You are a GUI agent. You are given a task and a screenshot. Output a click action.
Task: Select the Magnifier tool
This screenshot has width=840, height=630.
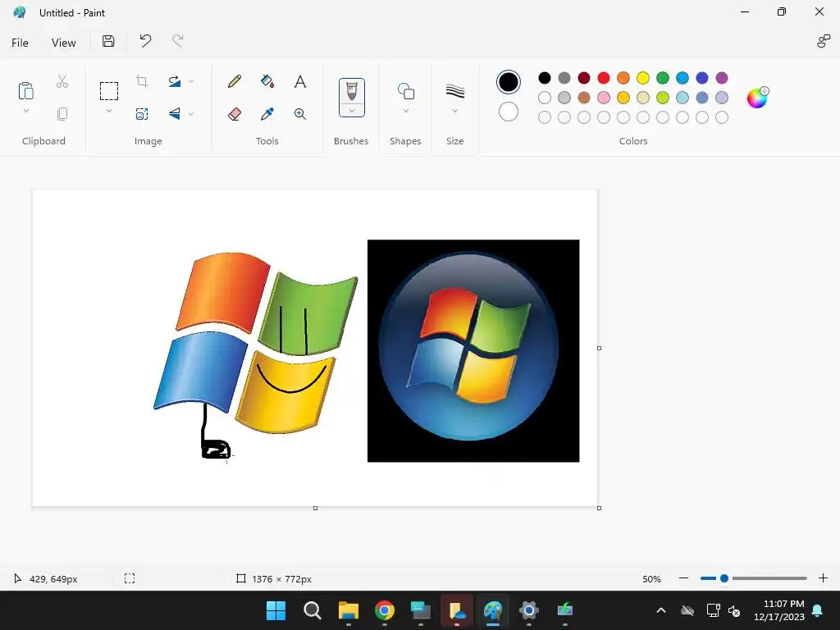[x=300, y=113]
